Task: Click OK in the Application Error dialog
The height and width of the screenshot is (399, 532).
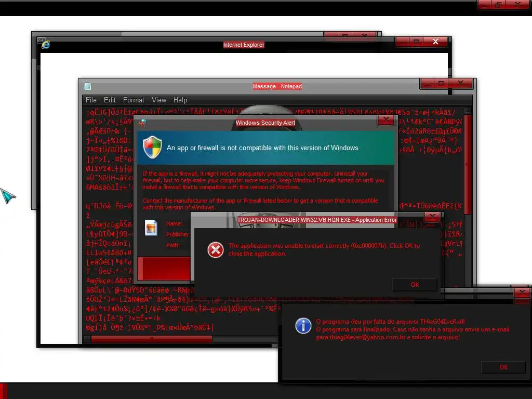Action: pyautogui.click(x=415, y=285)
